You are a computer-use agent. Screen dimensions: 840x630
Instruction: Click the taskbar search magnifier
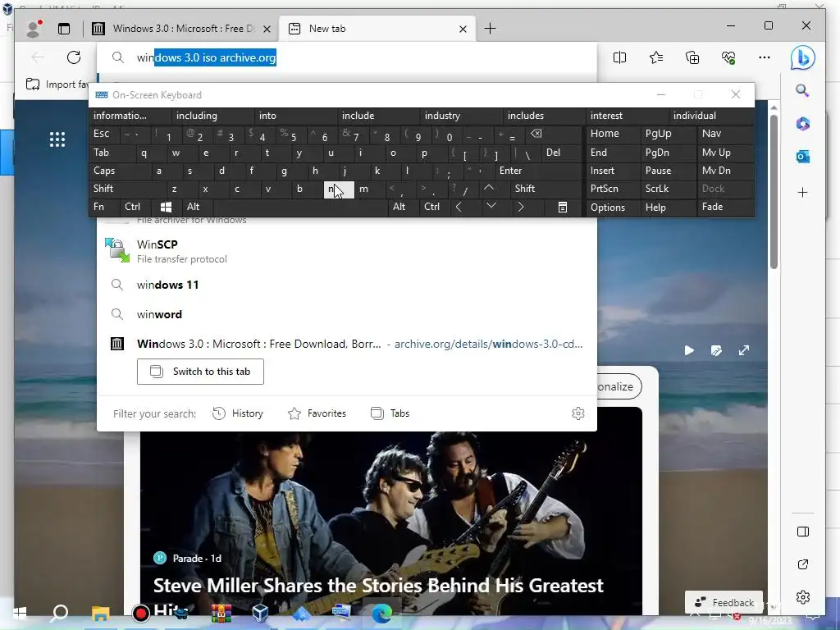[59, 613]
